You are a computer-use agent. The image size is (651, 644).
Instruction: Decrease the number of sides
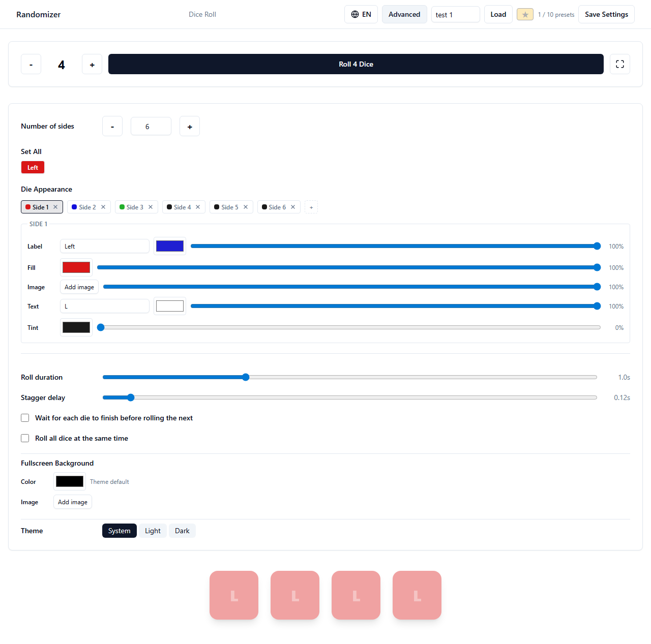(112, 126)
